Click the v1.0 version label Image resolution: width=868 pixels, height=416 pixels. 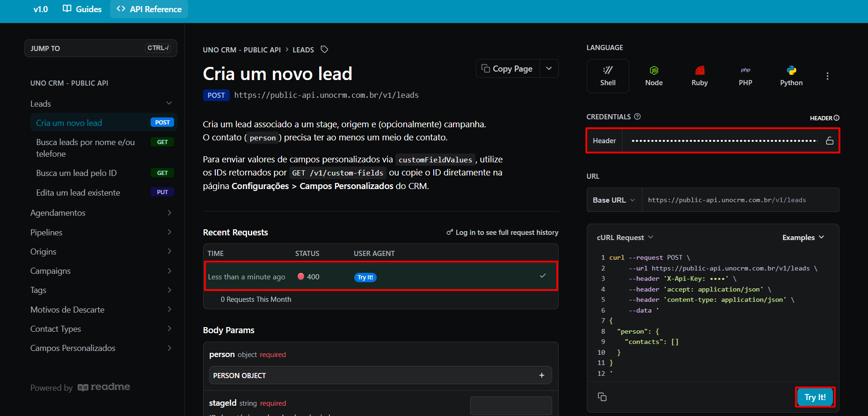click(41, 9)
